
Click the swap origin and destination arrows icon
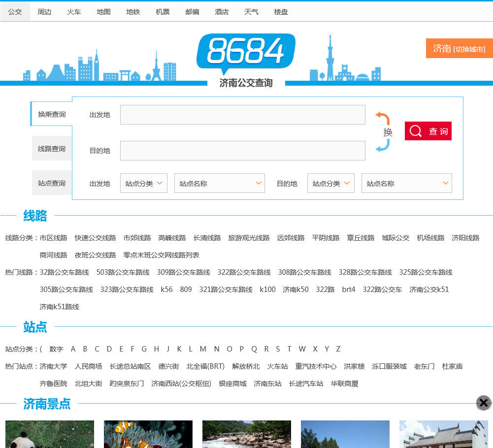click(383, 132)
